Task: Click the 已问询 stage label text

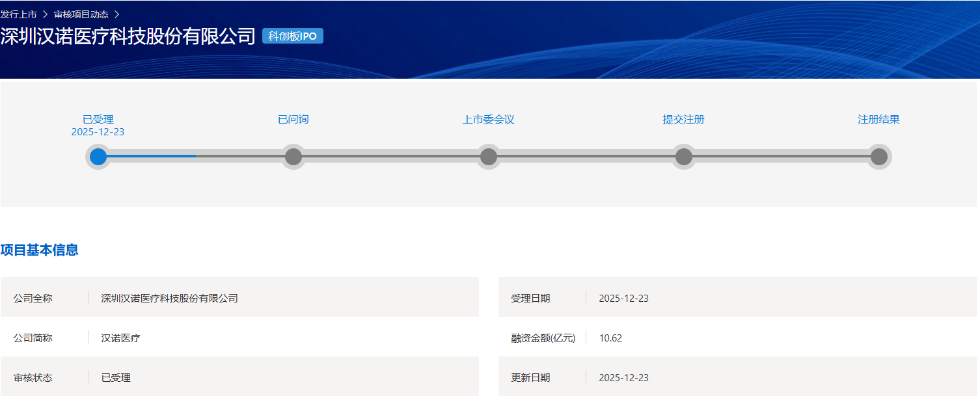Action: click(x=293, y=120)
